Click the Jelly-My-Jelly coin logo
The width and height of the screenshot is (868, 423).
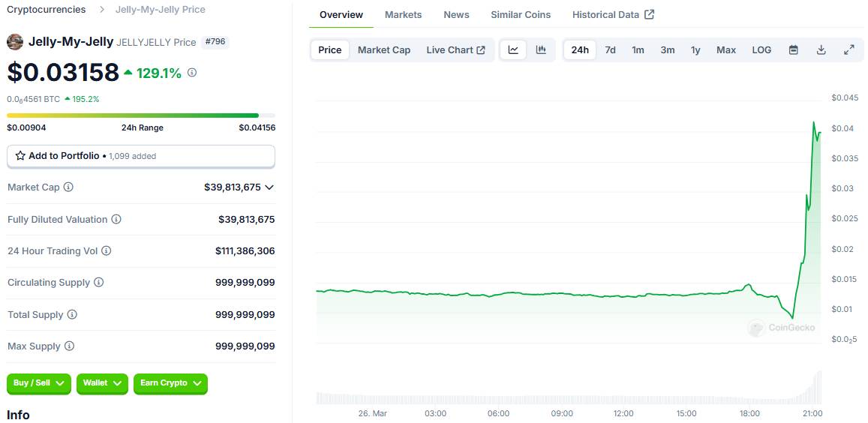coord(15,41)
